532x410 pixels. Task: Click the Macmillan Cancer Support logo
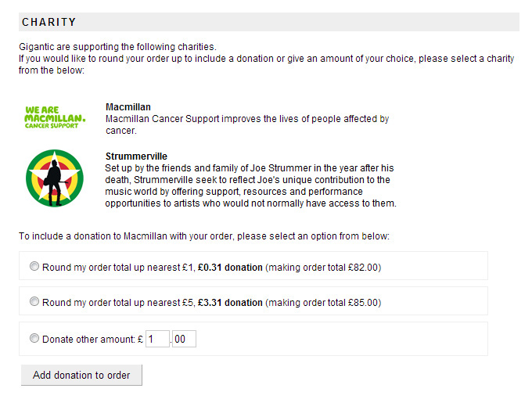point(55,117)
